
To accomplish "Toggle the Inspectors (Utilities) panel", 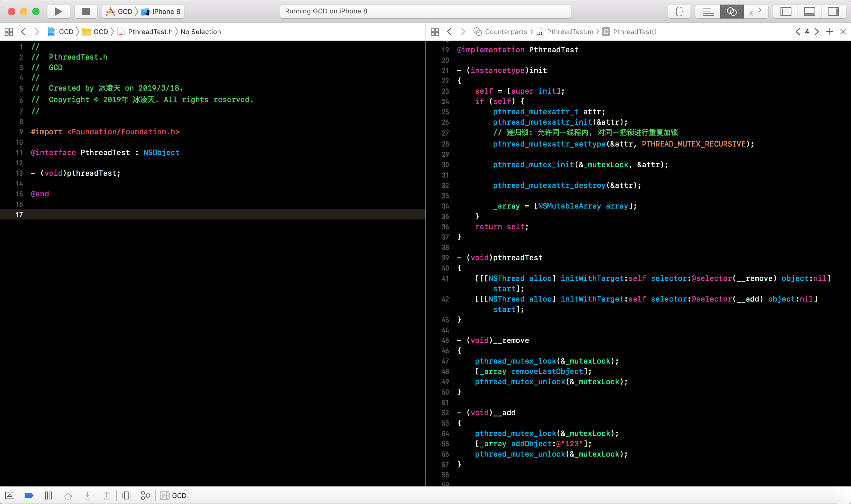I will coord(833,12).
